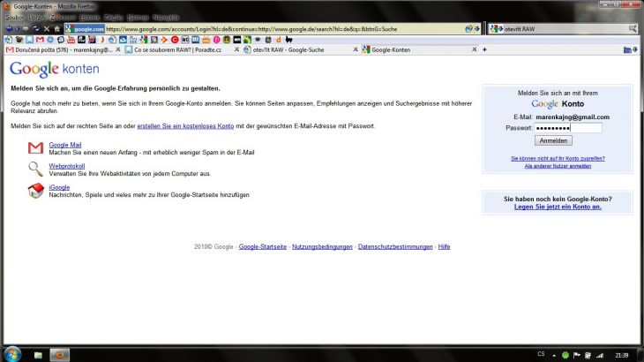644x362 pixels.
Task: Open the black llama bookmark icon
Action: tap(288, 40)
